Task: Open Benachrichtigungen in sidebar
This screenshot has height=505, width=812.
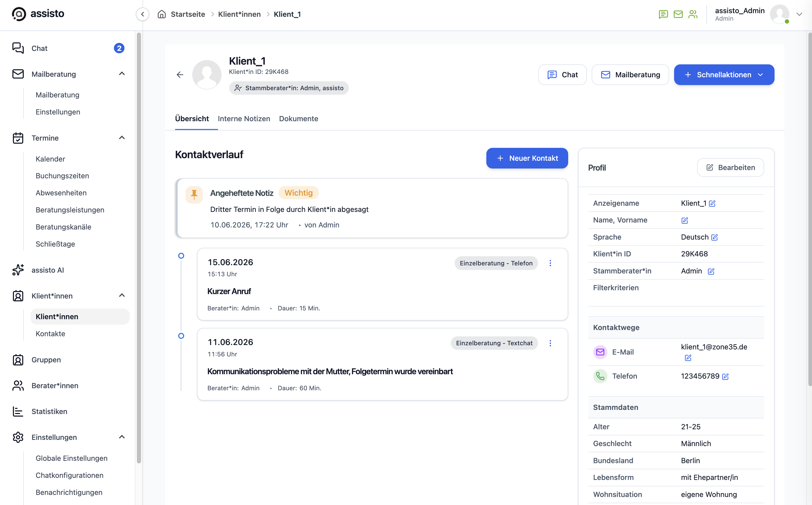Action: pos(69,492)
